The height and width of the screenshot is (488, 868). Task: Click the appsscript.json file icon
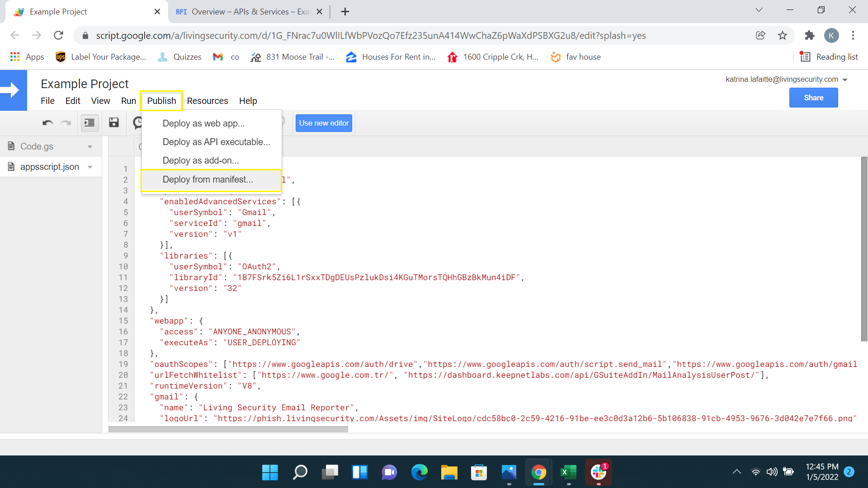(x=11, y=167)
